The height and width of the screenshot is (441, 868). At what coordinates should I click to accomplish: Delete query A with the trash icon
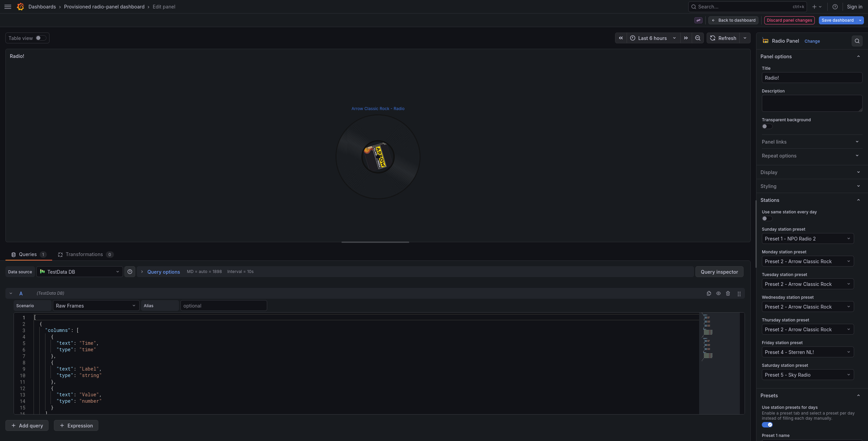728,293
